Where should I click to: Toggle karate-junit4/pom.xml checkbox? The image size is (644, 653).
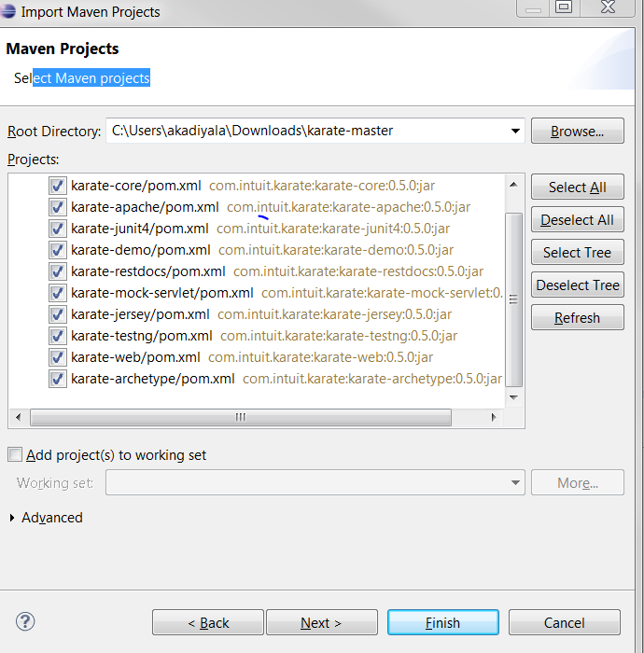tap(58, 229)
